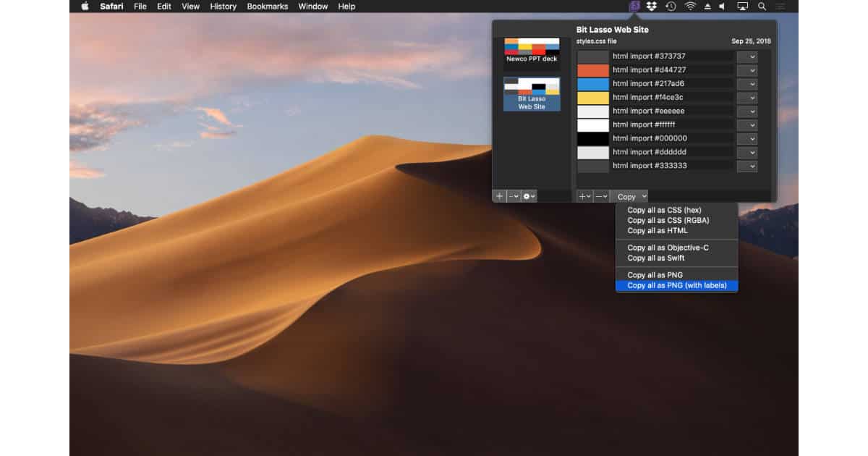Open the Safari application menu
Screen dimensions: 868x456
pyautogui.click(x=112, y=7)
